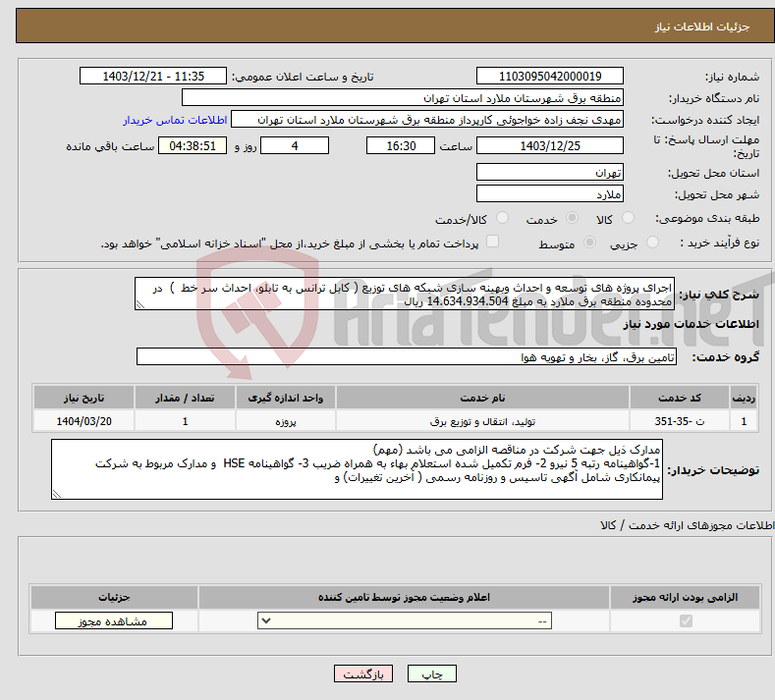Click the بازگشت back button
The width and height of the screenshot is (775, 700).
[x=363, y=674]
